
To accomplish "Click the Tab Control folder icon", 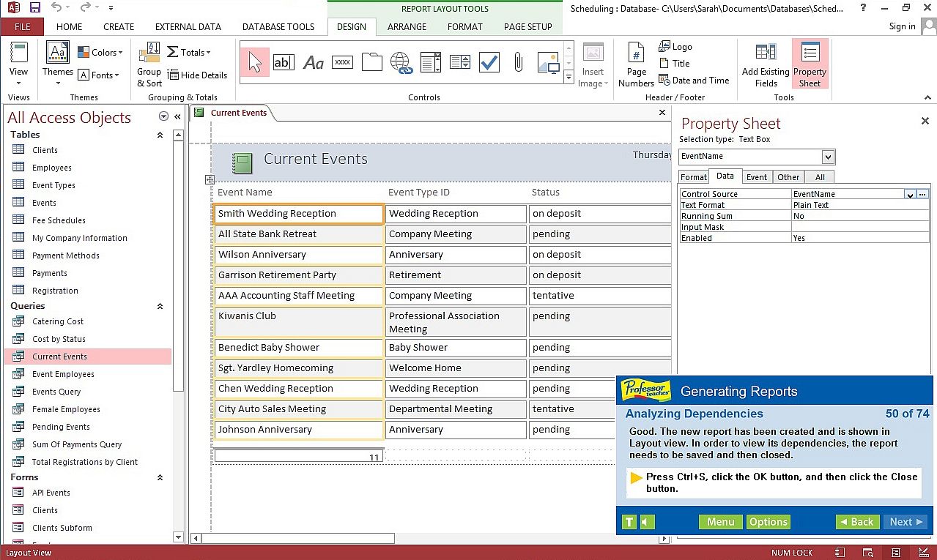I will coord(372,63).
